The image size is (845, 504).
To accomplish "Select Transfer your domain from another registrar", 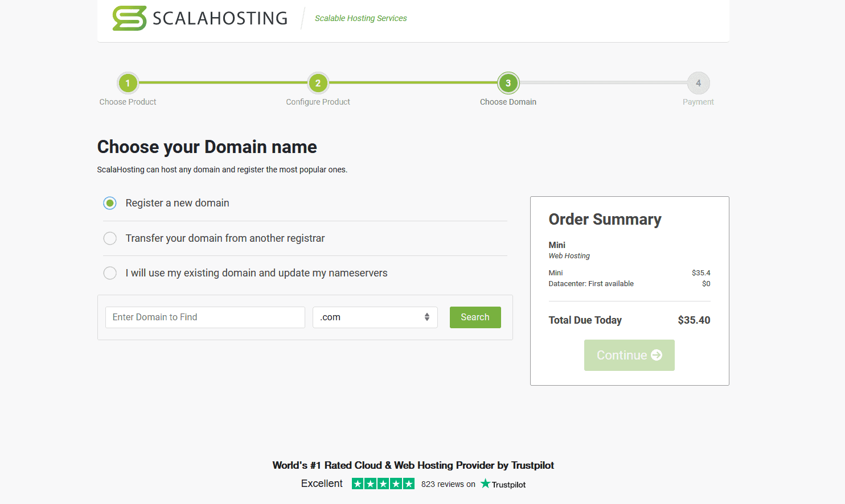I will (x=110, y=238).
